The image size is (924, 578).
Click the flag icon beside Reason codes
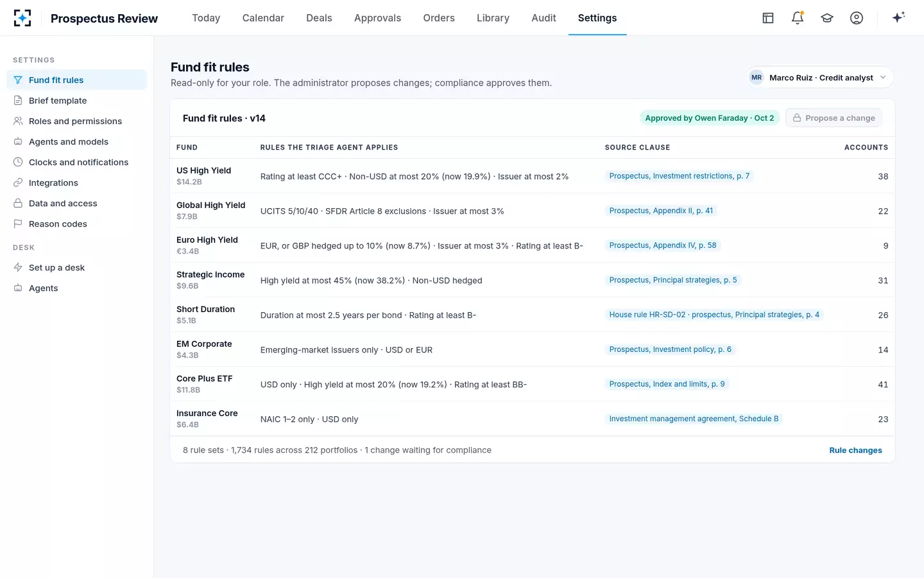pyautogui.click(x=18, y=223)
